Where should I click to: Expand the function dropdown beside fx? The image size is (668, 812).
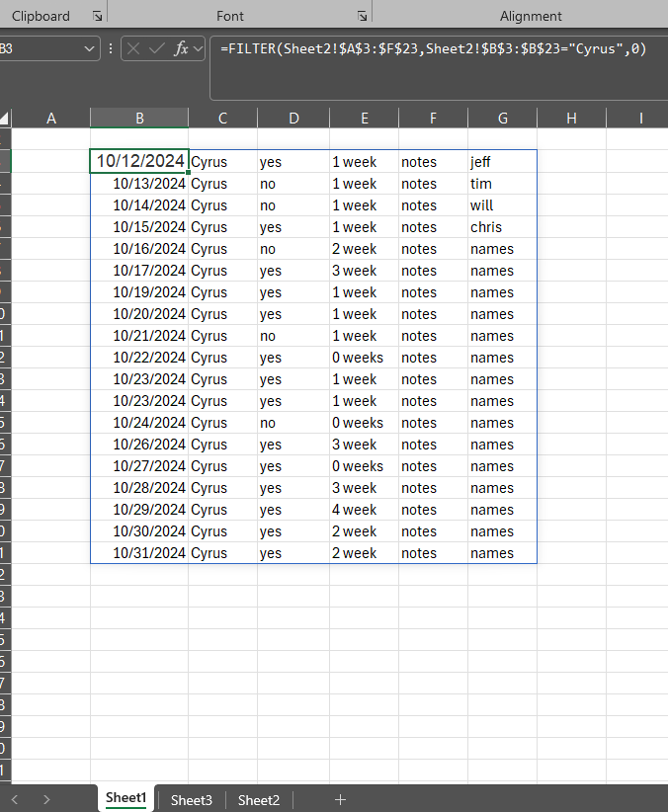click(198, 48)
